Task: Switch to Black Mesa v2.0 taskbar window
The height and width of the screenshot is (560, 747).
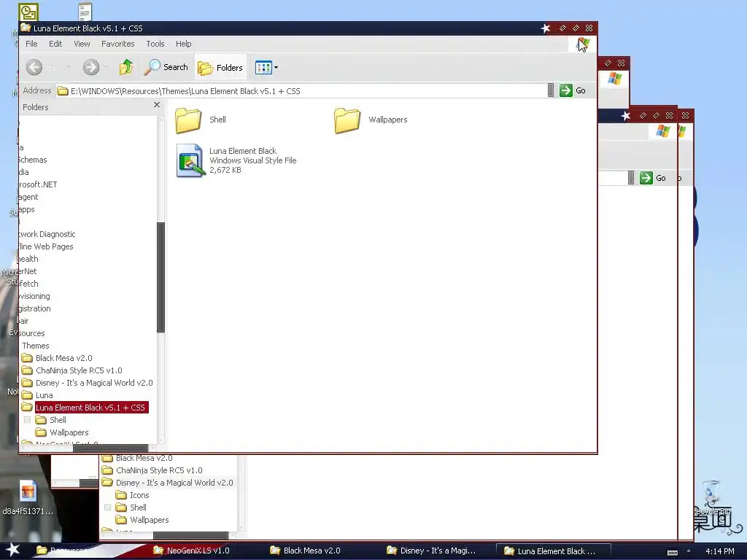Action: (x=306, y=551)
